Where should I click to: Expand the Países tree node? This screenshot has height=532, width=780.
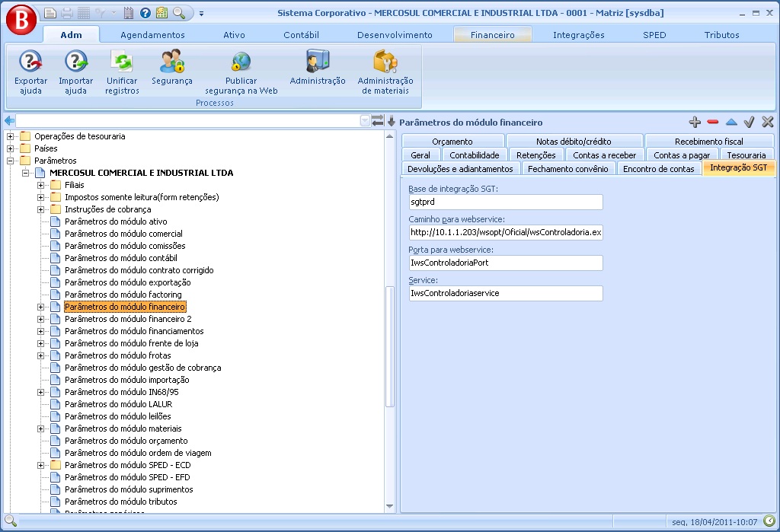(x=11, y=148)
